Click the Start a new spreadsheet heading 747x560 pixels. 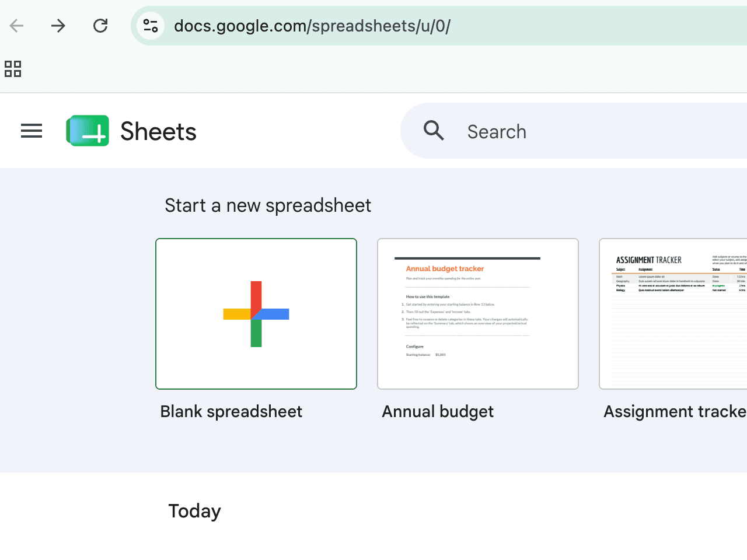(x=268, y=206)
